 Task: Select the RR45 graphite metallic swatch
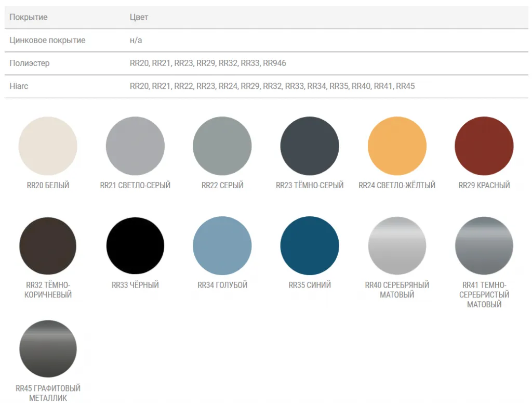tap(48, 349)
